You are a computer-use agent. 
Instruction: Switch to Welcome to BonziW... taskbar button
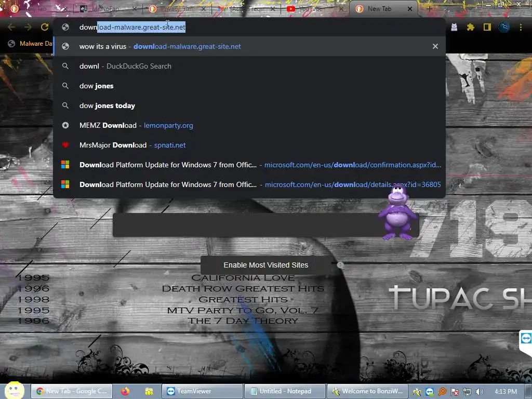367,391
